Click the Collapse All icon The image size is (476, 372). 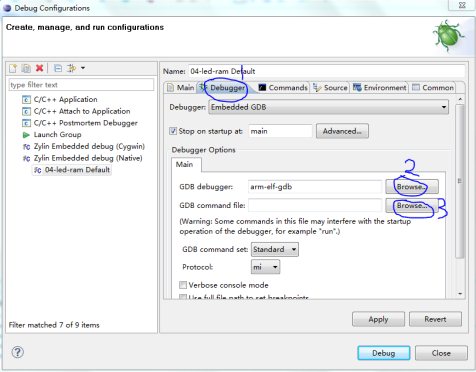(x=58, y=68)
